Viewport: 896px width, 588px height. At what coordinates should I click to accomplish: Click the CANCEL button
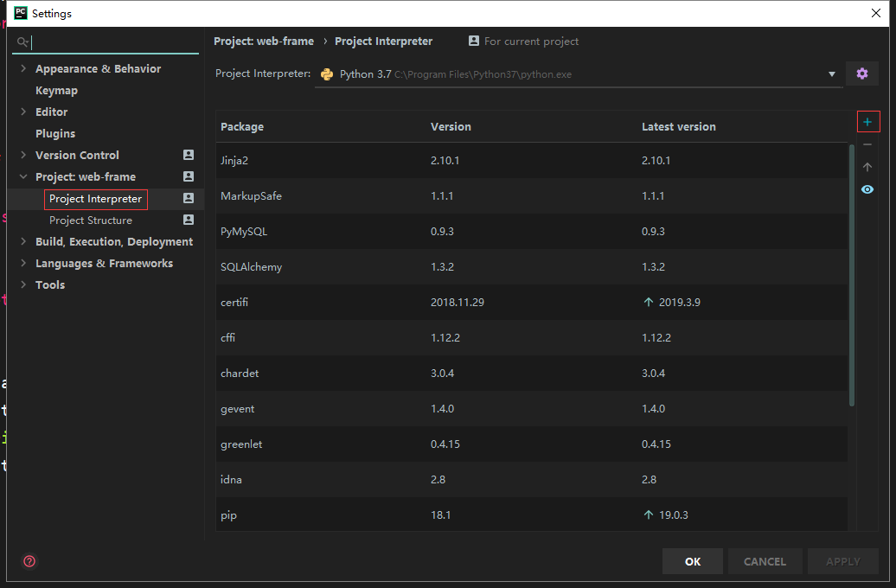pos(765,561)
